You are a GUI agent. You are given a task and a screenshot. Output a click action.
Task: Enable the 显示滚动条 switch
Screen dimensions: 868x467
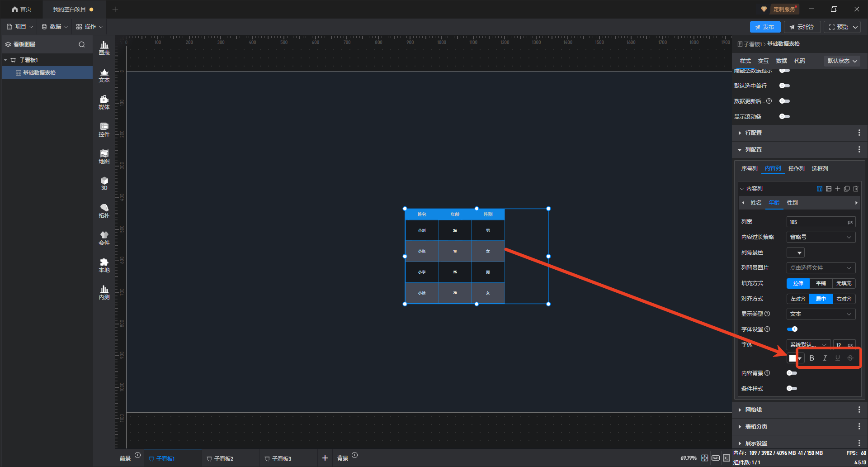pyautogui.click(x=784, y=116)
